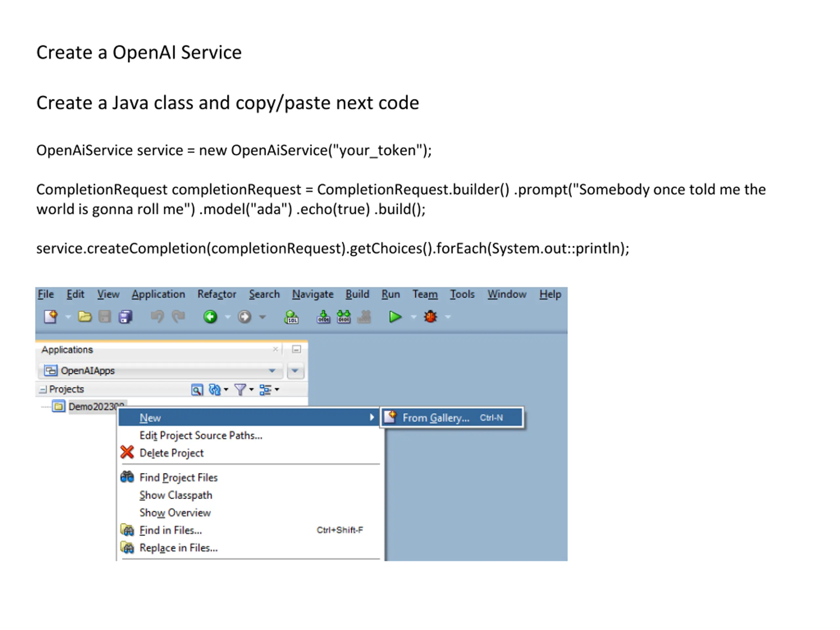The width and height of the screenshot is (840, 630).
Task: Run the project with green play icon
Action: pos(395,317)
